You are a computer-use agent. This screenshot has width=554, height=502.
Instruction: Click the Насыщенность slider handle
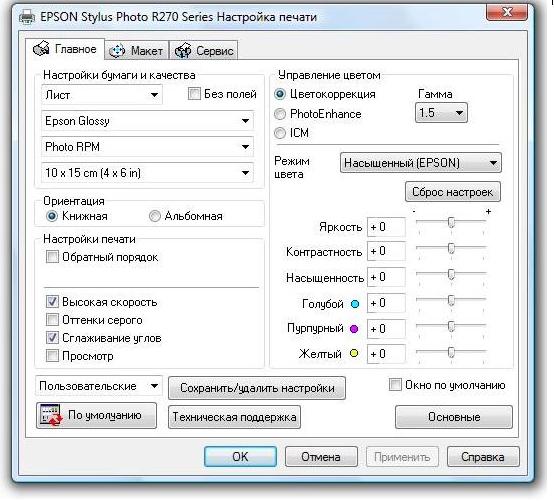[x=451, y=274]
